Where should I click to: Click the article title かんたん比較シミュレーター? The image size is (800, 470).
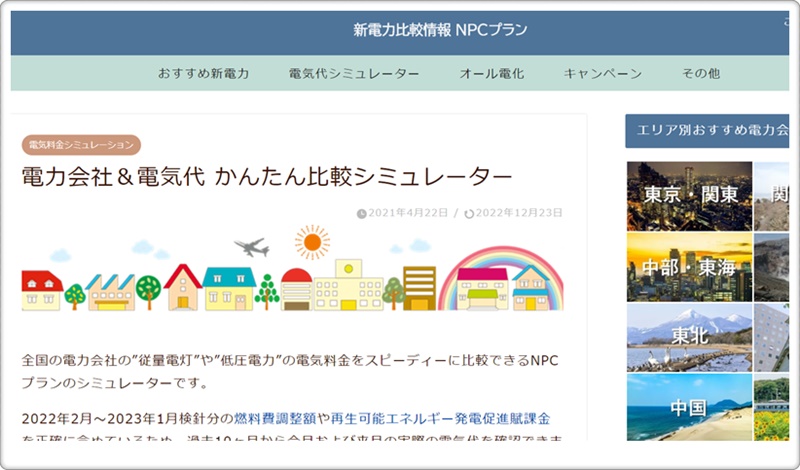(267, 177)
